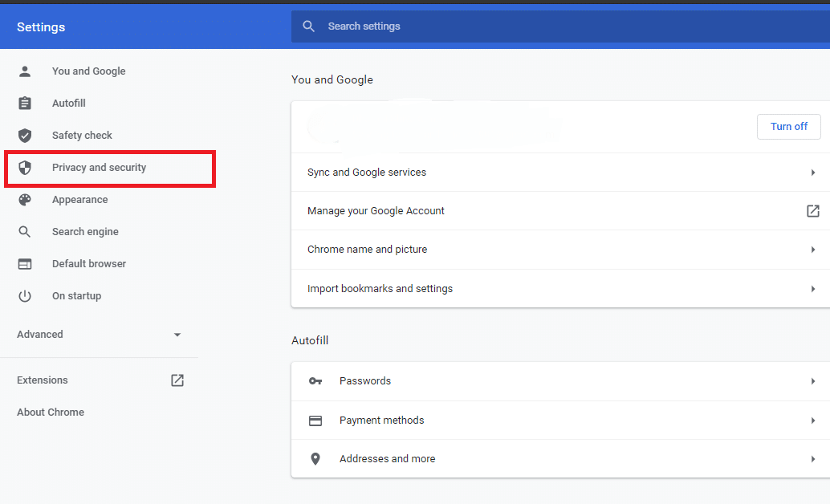Click the Extensions external link icon
This screenshot has width=830, height=504.
(177, 380)
